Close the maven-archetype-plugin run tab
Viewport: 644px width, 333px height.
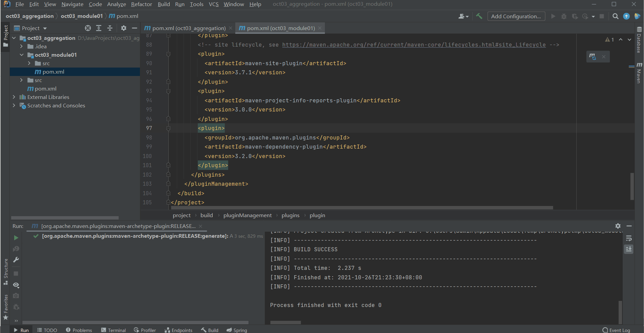pyautogui.click(x=200, y=226)
